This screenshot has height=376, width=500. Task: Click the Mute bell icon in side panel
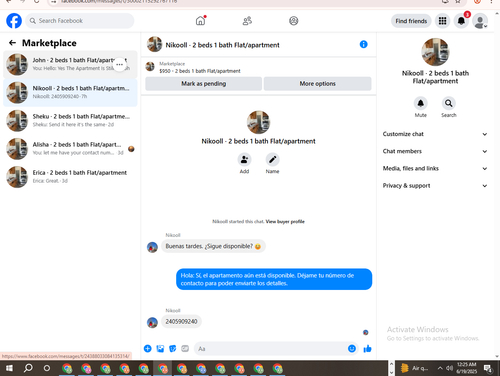click(421, 103)
